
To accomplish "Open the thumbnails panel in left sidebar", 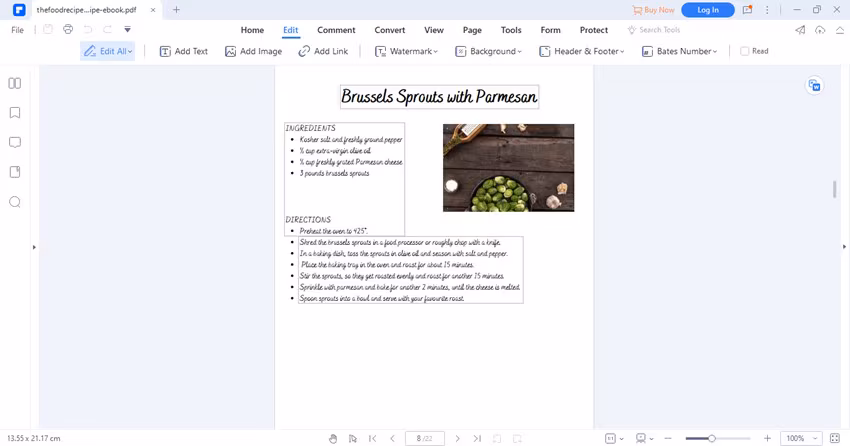I will (15, 83).
